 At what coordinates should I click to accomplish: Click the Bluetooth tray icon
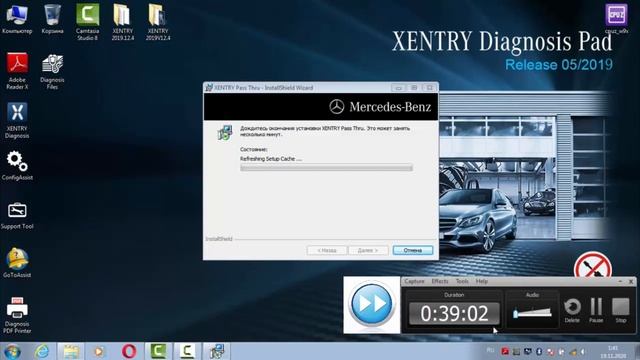pyautogui.click(x=539, y=351)
